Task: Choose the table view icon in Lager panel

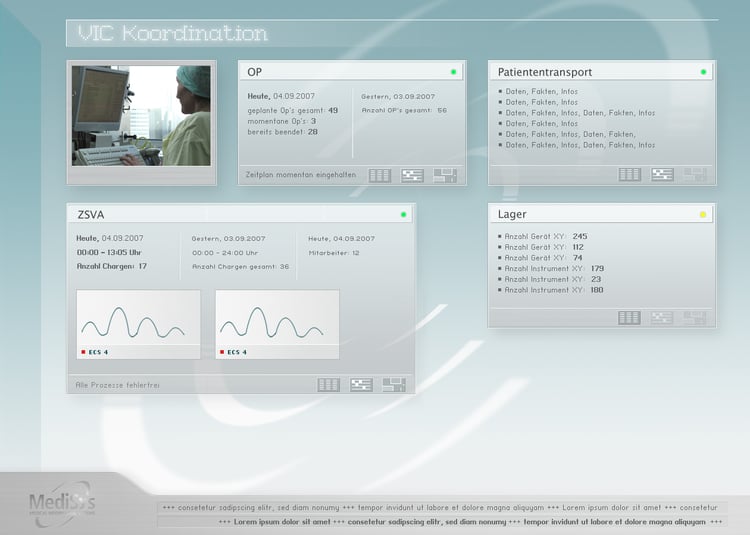Action: click(629, 318)
